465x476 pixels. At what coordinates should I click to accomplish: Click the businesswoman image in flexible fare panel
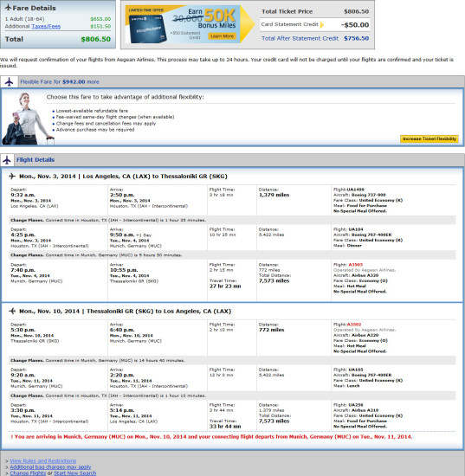coord(27,119)
